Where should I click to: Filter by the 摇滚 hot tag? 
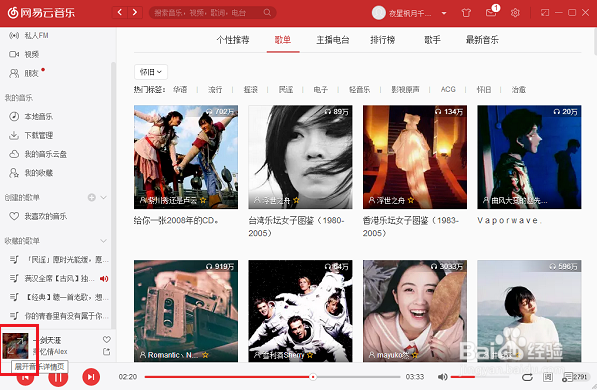(x=251, y=90)
